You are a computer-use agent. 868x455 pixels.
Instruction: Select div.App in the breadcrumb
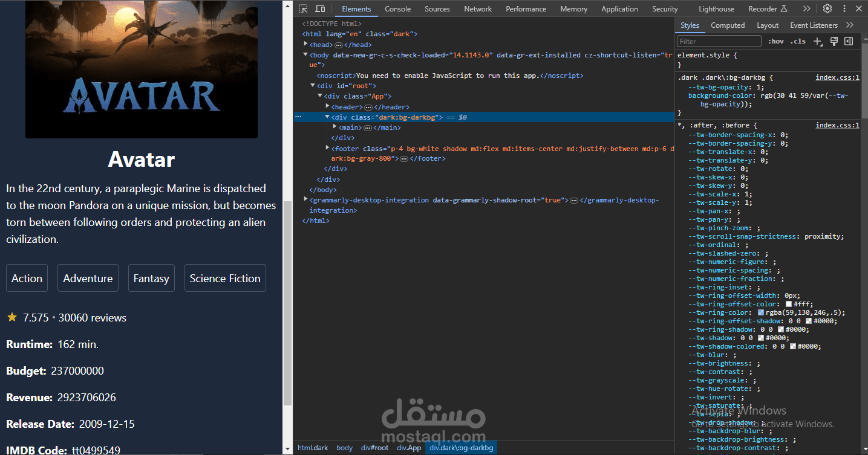point(409,448)
